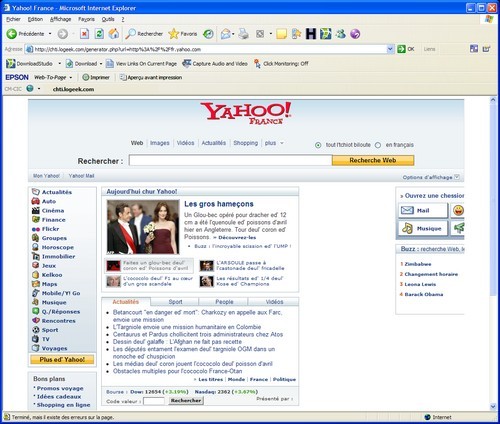This screenshot has width=500, height=424.
Task: Focus Code valeur input field
Action: (154, 401)
